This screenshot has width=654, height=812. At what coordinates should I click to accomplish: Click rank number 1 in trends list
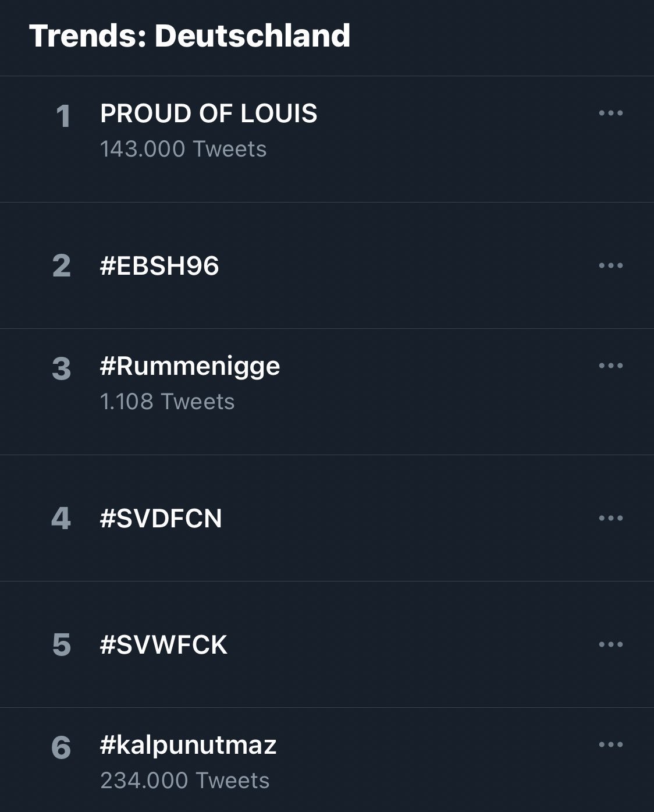(63, 116)
